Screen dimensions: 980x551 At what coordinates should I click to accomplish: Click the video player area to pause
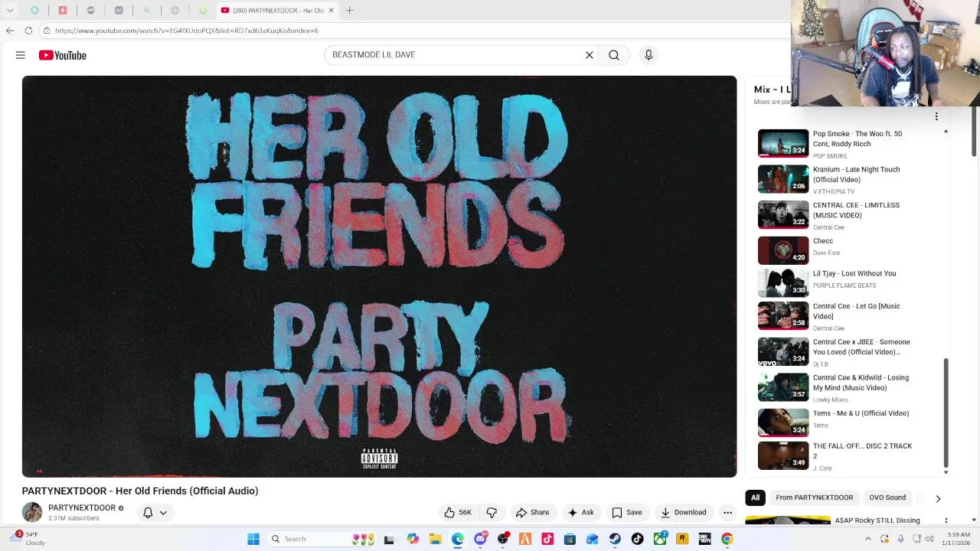379,276
